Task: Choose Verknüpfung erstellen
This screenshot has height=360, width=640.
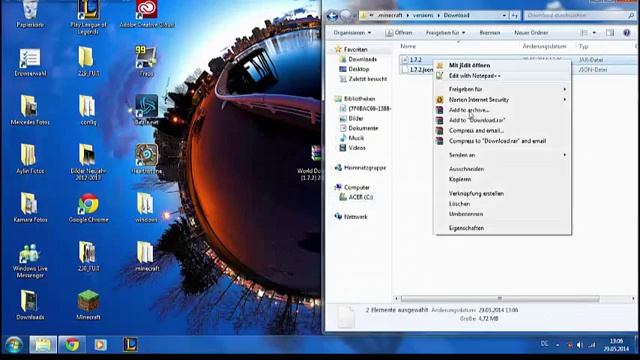Action: [502, 193]
